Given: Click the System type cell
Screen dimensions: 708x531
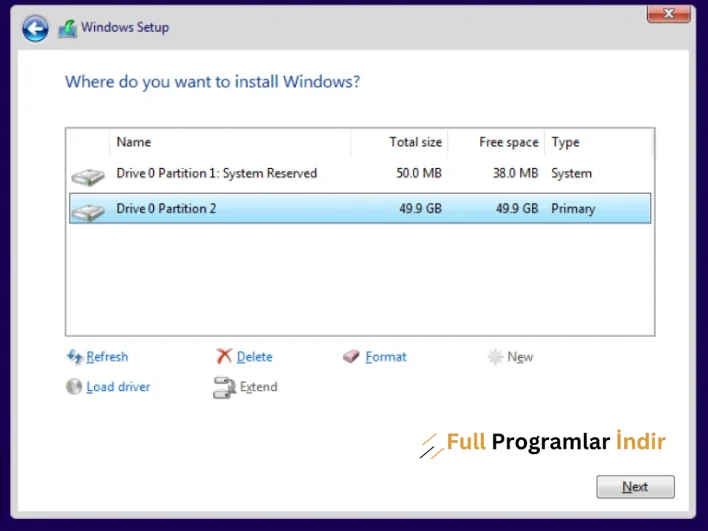Looking at the screenshot, I should click(571, 173).
